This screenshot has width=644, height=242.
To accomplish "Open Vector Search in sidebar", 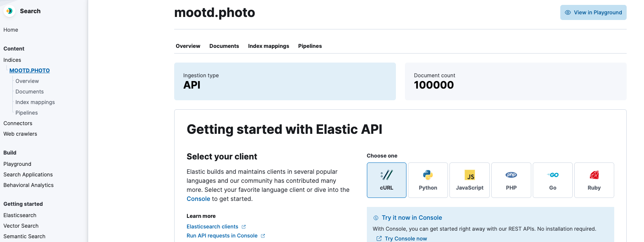I will click(x=21, y=226).
